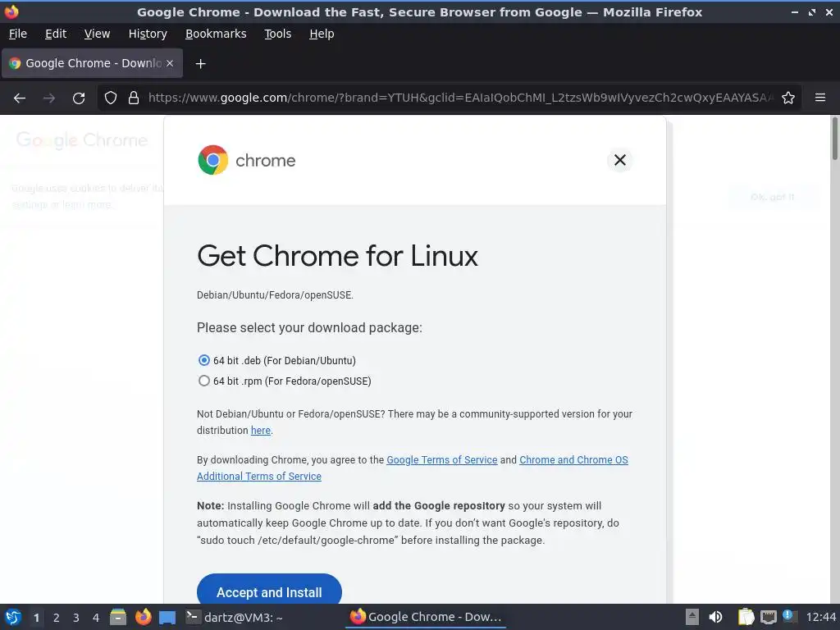Click the address bar URL field

click(461, 98)
